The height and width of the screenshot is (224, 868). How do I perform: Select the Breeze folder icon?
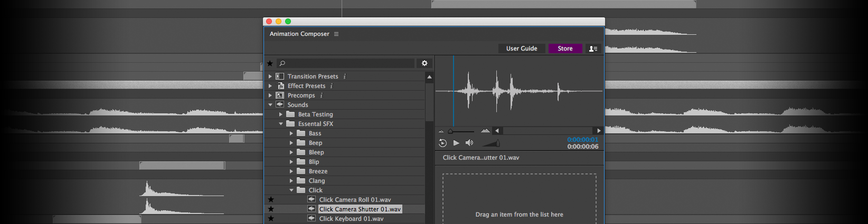tap(301, 171)
